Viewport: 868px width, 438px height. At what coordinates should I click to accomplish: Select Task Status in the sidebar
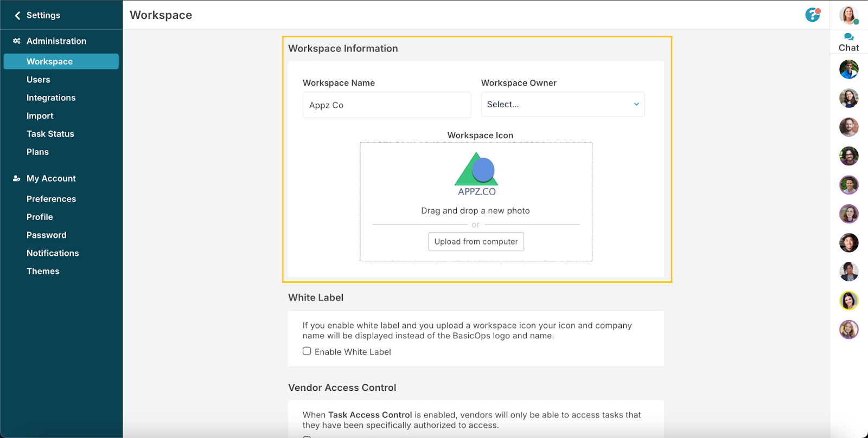[x=50, y=134]
